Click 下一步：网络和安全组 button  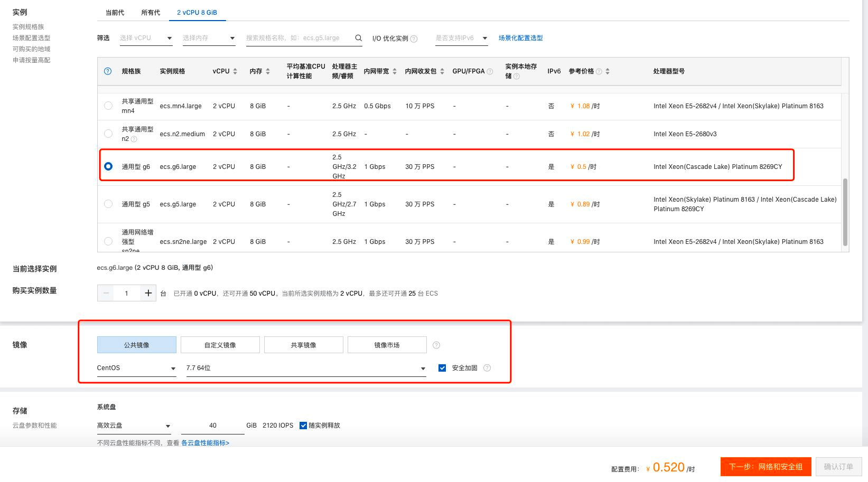tap(766, 467)
